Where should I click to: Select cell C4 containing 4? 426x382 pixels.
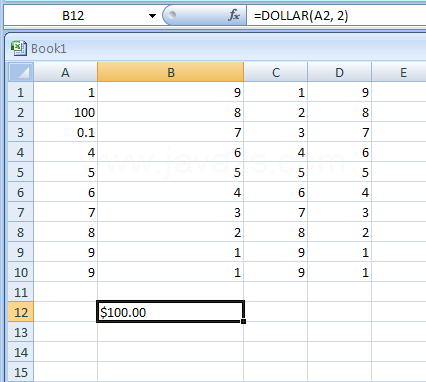tap(276, 152)
